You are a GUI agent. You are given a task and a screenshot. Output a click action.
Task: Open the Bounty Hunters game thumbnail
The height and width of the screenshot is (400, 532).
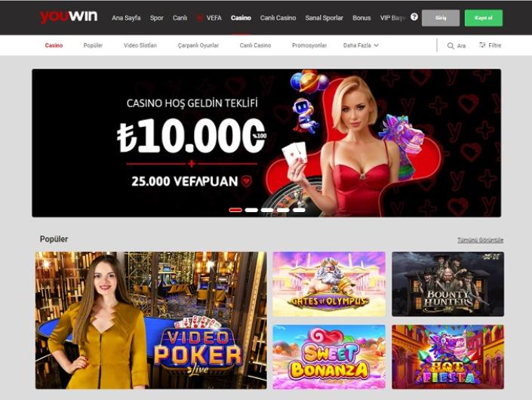pos(447,284)
